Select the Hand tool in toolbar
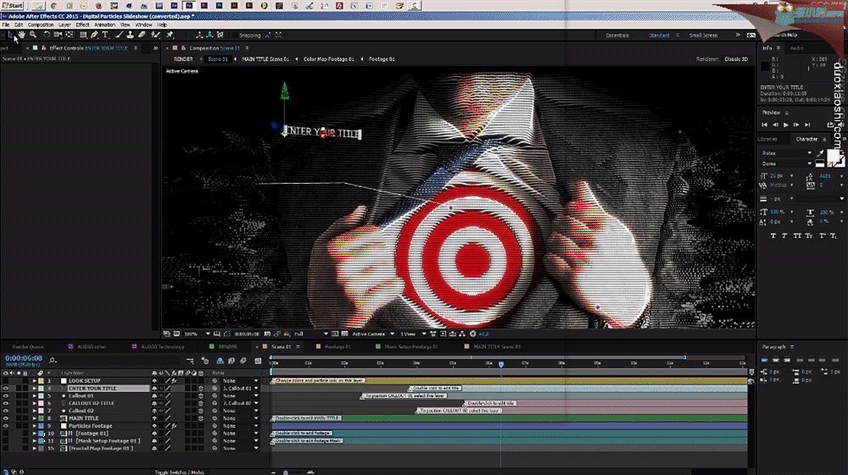 pos(21,35)
